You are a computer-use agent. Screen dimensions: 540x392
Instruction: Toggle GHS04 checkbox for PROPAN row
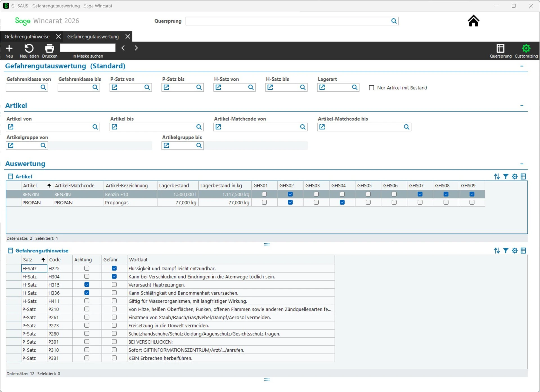[x=342, y=202]
